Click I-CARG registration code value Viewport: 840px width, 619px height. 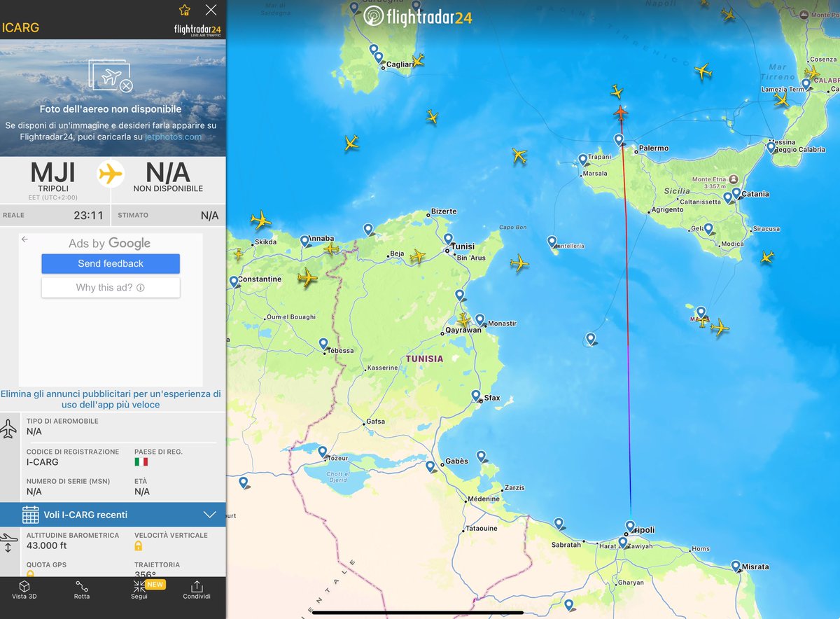43,462
